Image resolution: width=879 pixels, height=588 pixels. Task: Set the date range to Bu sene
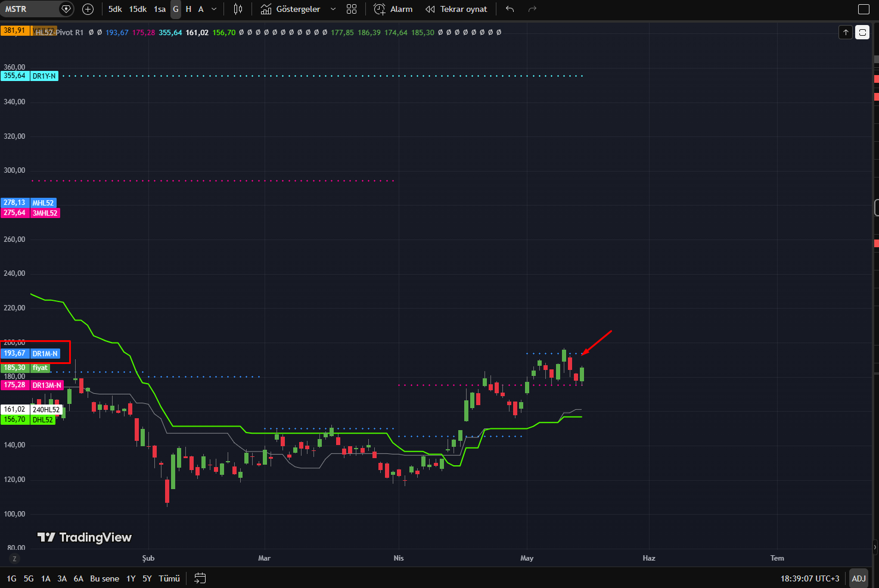pyautogui.click(x=104, y=578)
